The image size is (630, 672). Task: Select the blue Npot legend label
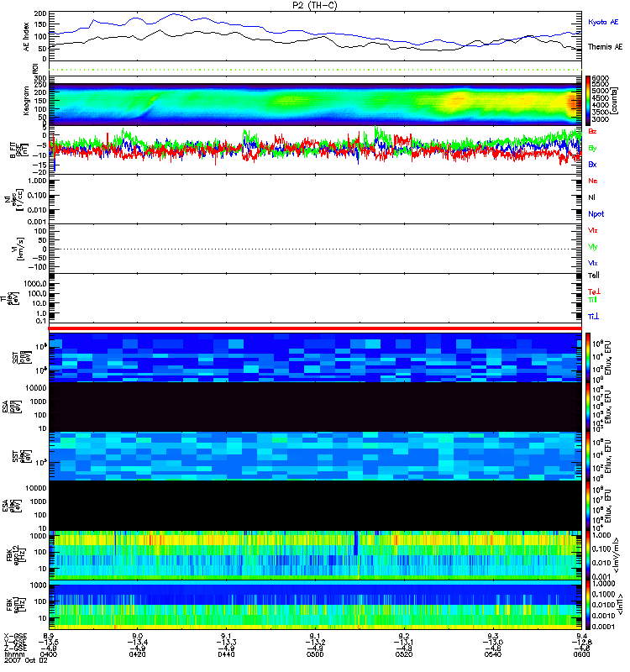point(596,214)
